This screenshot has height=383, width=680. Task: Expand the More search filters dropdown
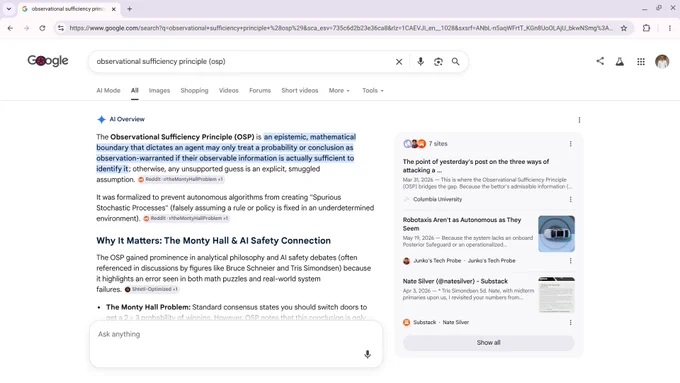pos(339,90)
